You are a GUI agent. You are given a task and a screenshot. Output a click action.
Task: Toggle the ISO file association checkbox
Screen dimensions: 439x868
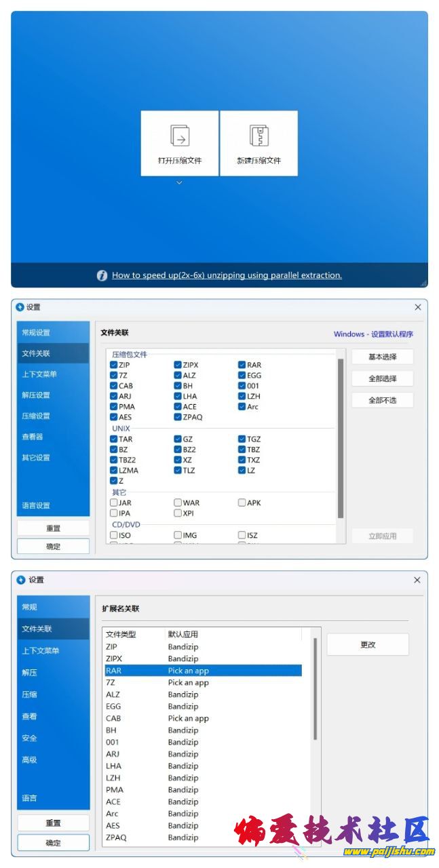pyautogui.click(x=114, y=535)
